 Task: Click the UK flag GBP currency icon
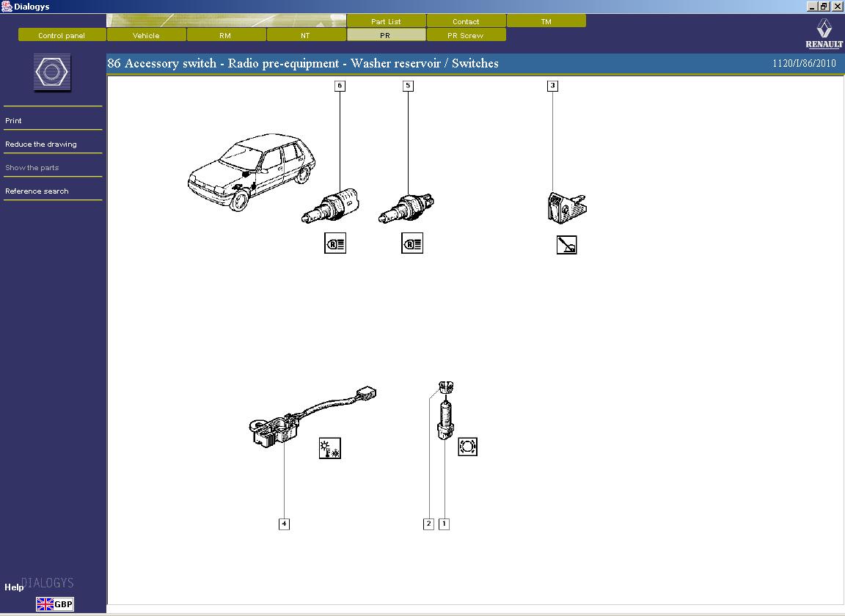click(55, 604)
